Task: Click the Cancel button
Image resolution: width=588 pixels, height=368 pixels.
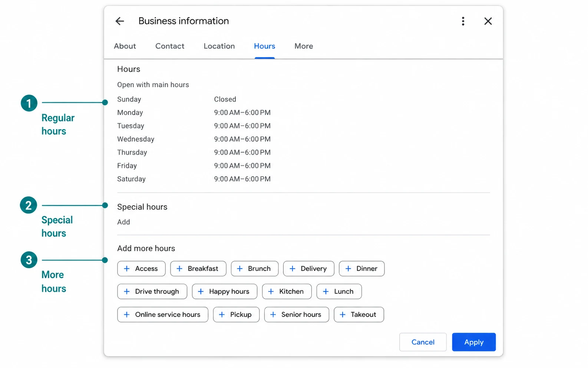Action: pyautogui.click(x=423, y=342)
